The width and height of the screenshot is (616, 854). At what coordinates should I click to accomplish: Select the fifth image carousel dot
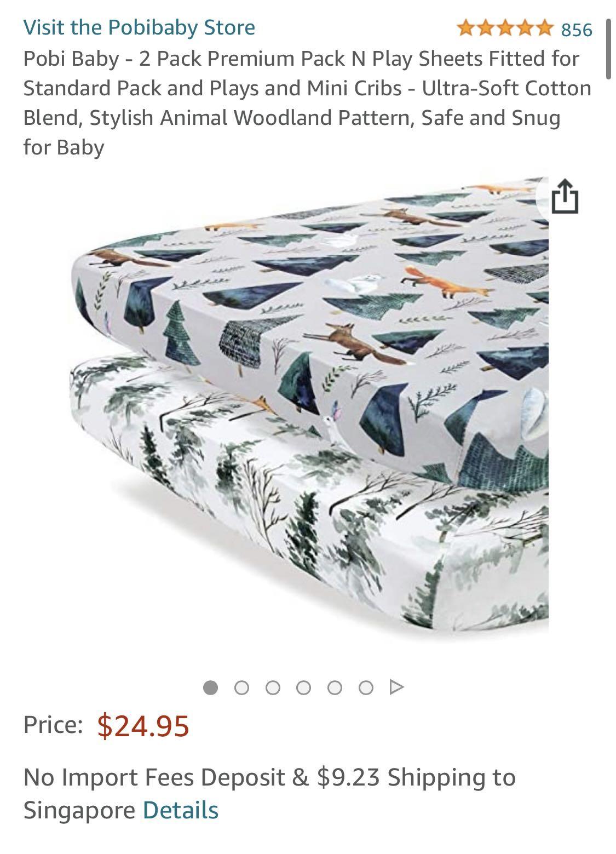335,687
